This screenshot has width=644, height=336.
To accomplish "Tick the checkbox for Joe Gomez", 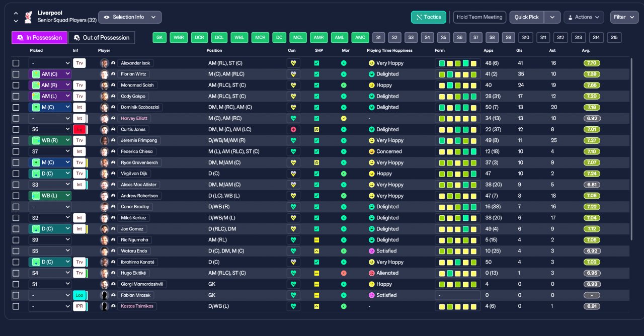I will 16,229.
